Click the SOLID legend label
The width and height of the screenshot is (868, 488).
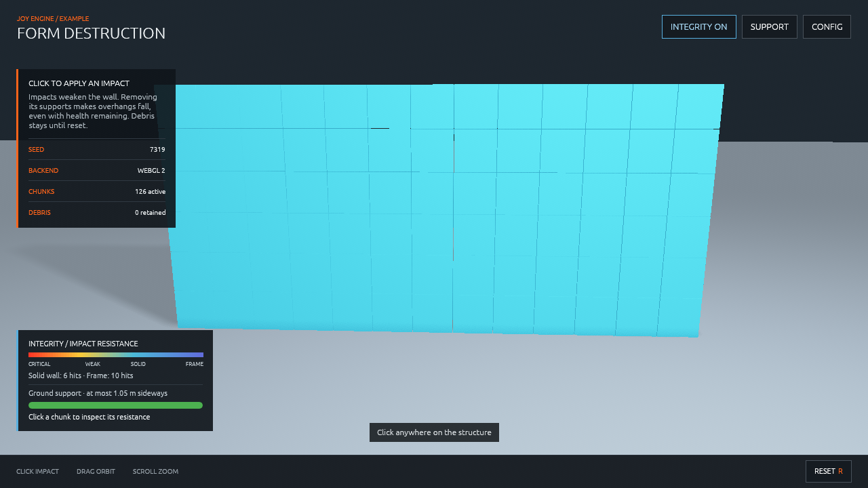(x=138, y=364)
